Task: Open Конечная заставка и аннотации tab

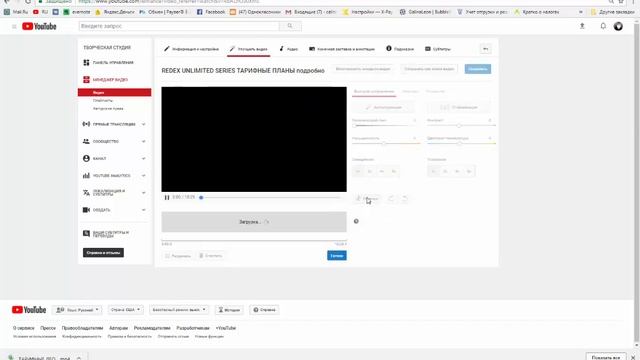Action: 342,49
